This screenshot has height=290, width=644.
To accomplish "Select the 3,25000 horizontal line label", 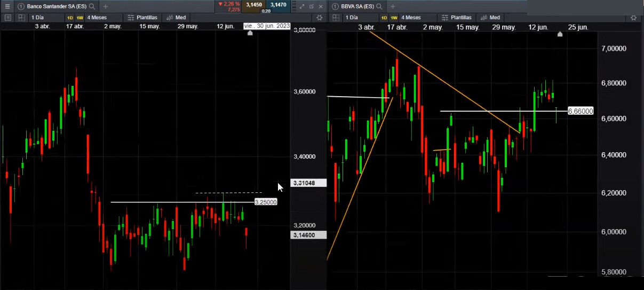I will [x=266, y=202].
